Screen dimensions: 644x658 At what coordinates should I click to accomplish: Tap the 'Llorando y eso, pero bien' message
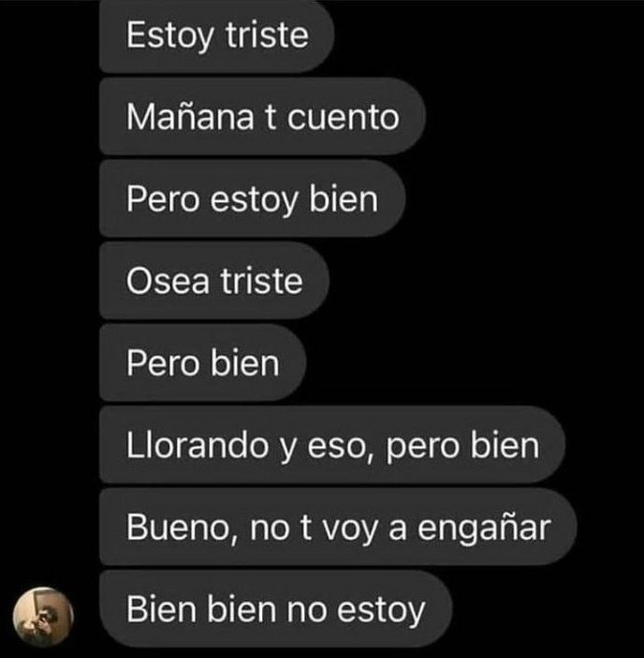click(x=332, y=445)
